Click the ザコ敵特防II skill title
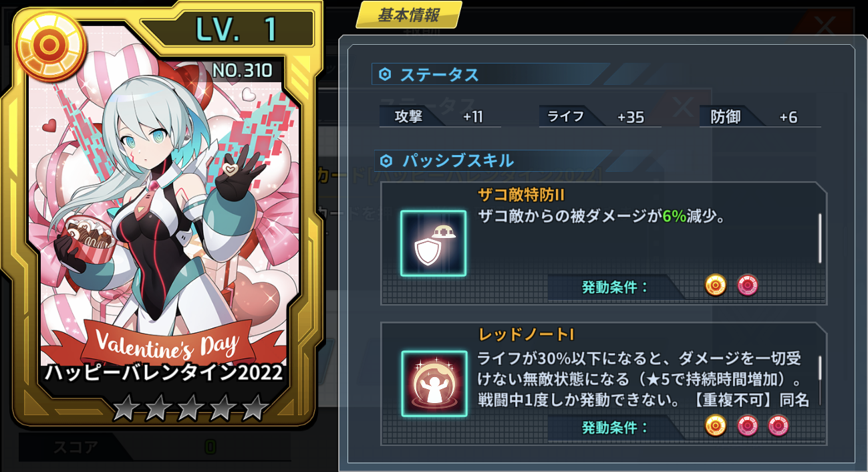Viewport: 868px width, 472px height. click(522, 195)
